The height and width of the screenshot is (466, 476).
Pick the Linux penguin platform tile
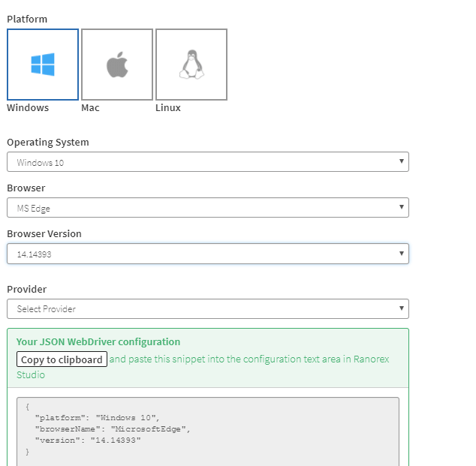click(191, 65)
